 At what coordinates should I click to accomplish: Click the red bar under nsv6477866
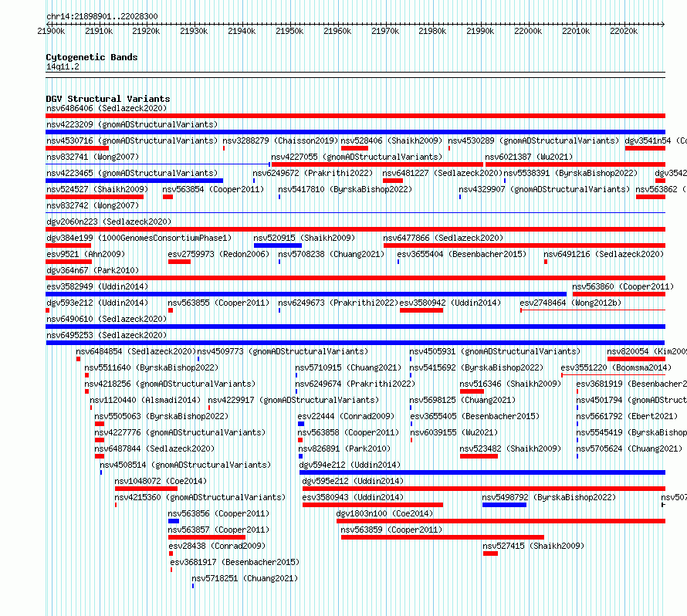click(524, 245)
